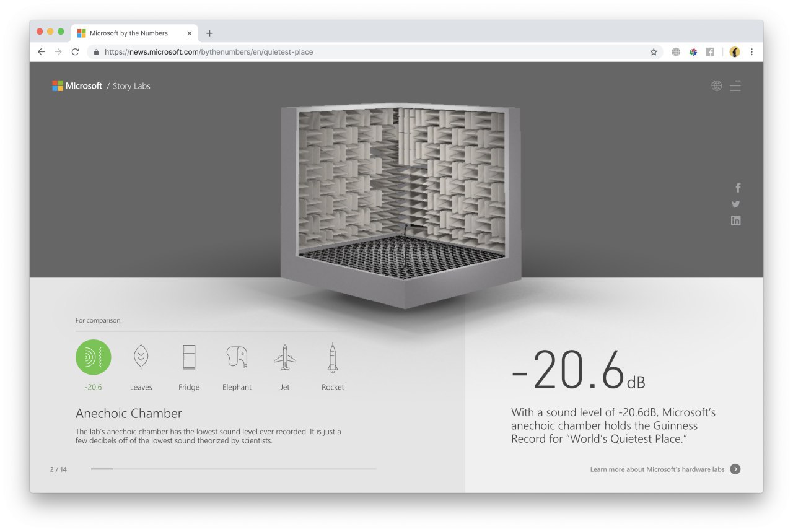Open the Chrome three-dot menu

pyautogui.click(x=751, y=52)
